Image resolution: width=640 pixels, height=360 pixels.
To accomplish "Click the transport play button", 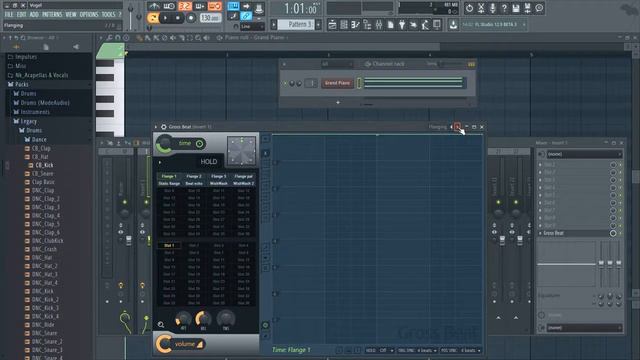I will [x=165, y=18].
